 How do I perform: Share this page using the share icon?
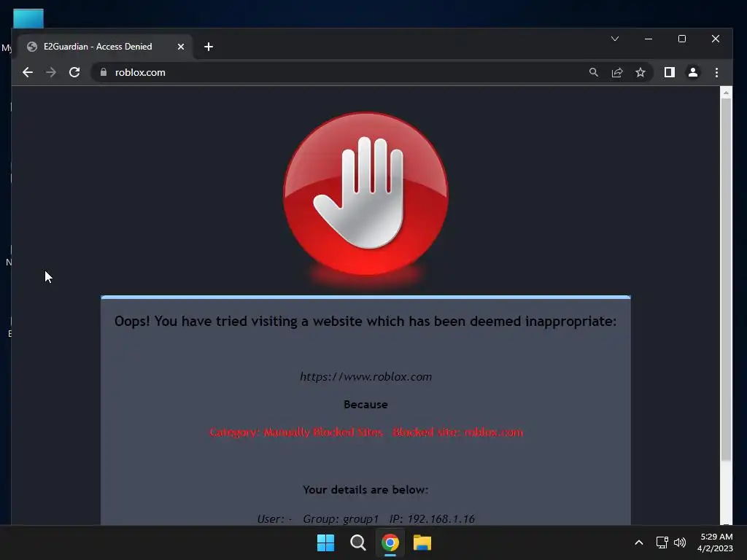pos(617,72)
